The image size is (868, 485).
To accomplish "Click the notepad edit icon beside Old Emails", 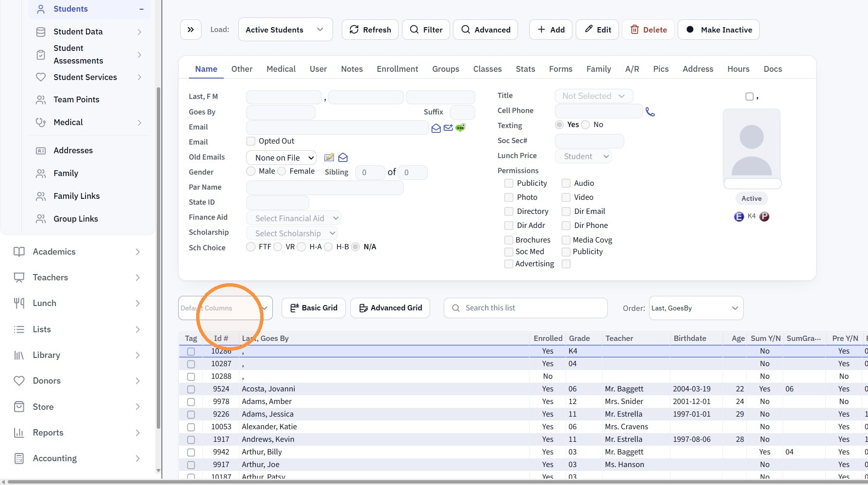I will click(x=329, y=158).
